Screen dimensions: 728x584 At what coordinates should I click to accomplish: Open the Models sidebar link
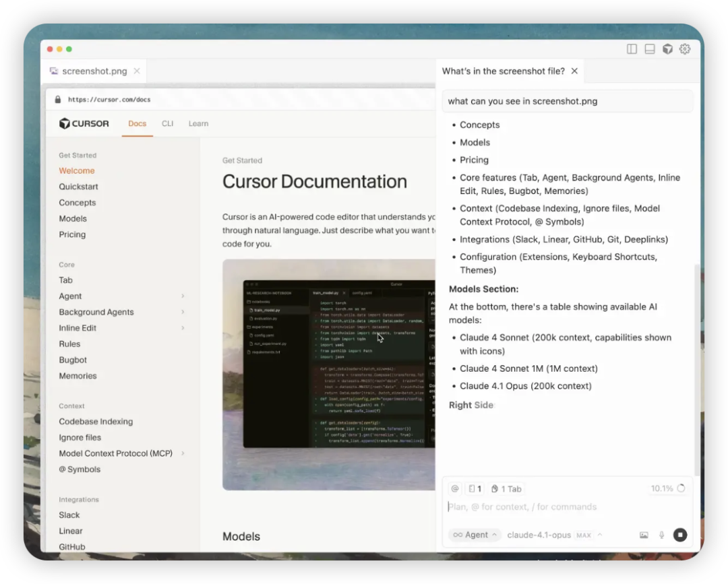pos(73,218)
